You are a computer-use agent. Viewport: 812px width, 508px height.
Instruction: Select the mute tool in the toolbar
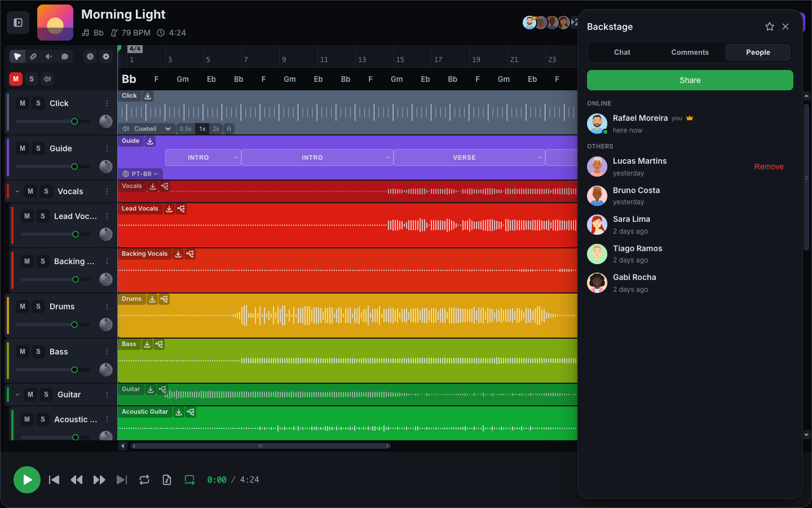pos(49,56)
